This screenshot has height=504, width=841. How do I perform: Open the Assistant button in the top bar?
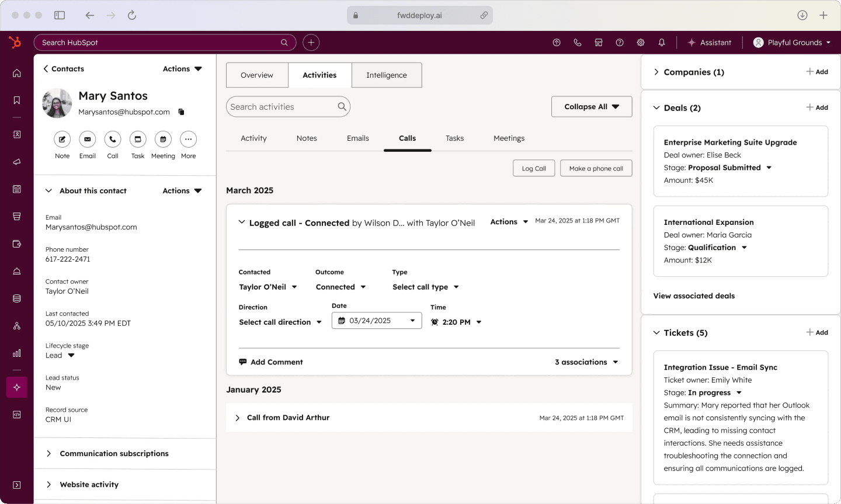[710, 43]
